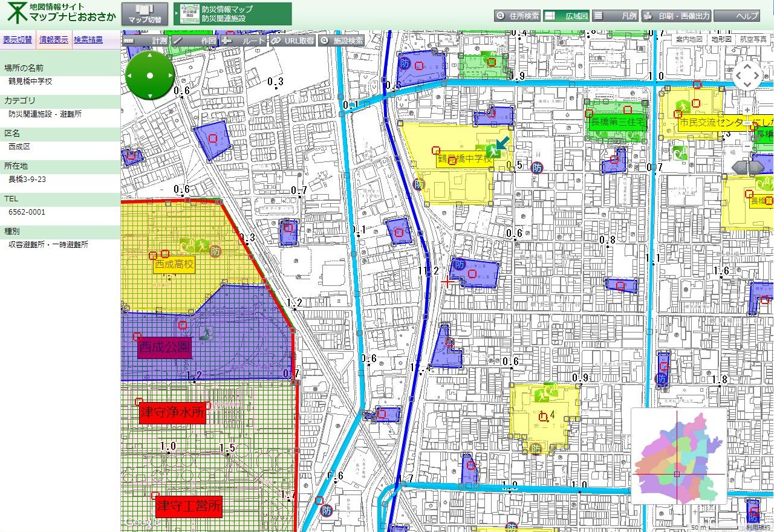Click the plus button on zoom slider

[748, 110]
